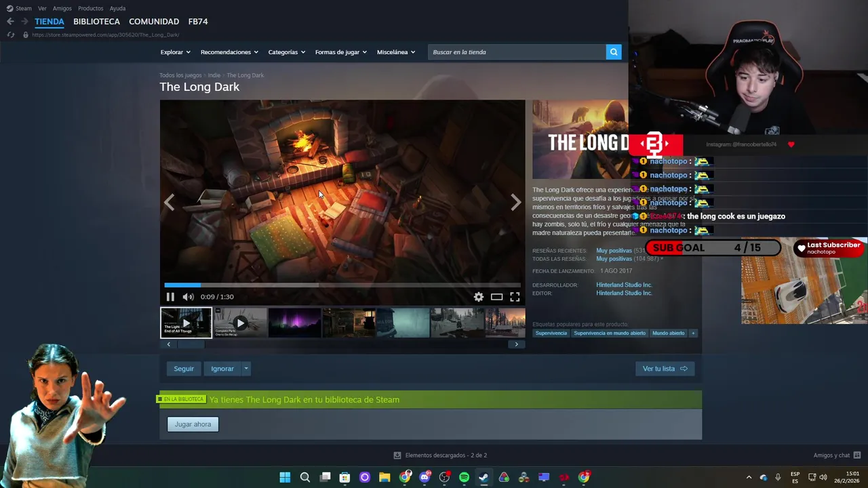Select the purple aurora screenshot thumbnail
Screen dimensions: 868x488
pos(294,323)
